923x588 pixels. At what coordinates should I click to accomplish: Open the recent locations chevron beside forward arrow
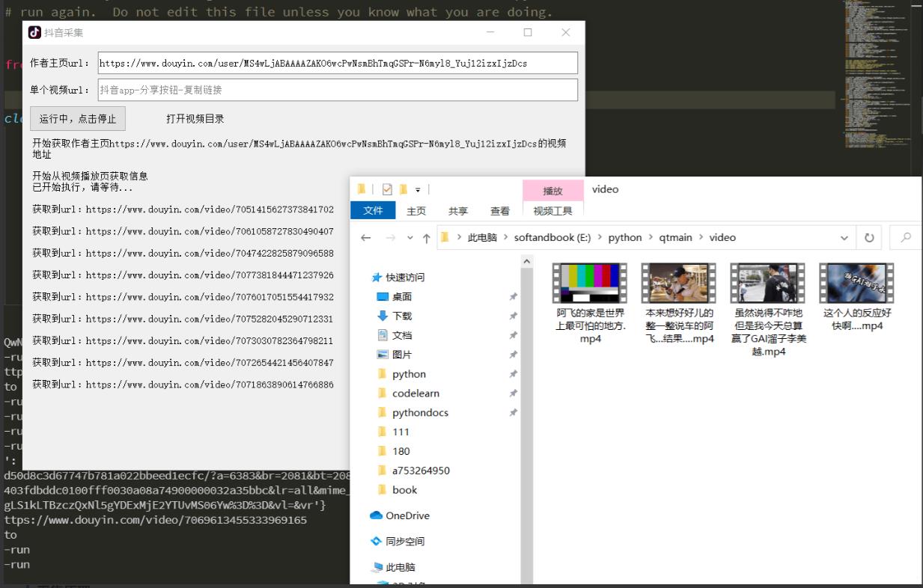(x=409, y=238)
